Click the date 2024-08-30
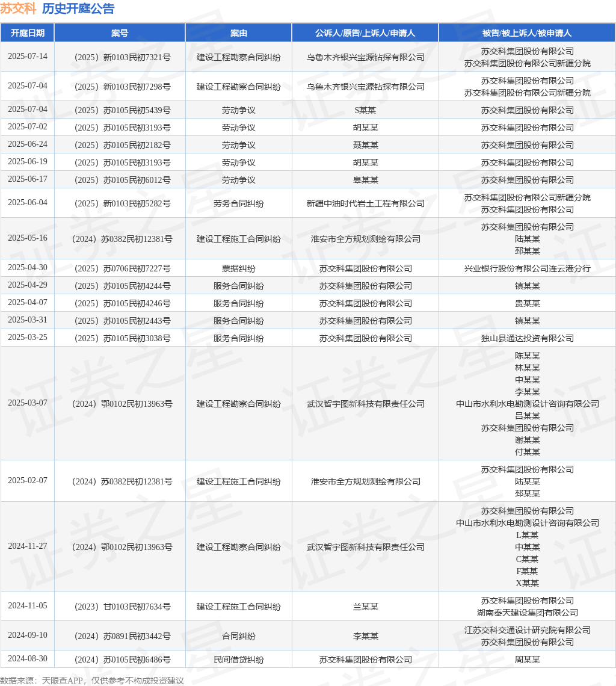 click(x=28, y=658)
